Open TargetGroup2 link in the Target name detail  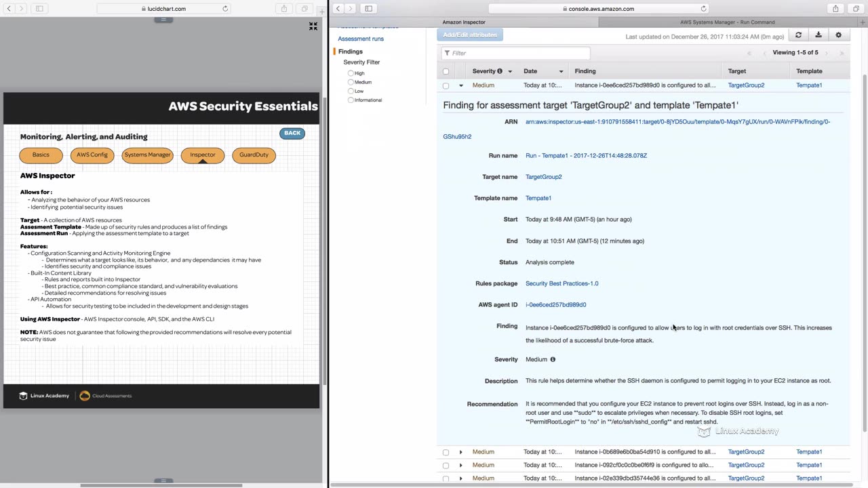[543, 177]
